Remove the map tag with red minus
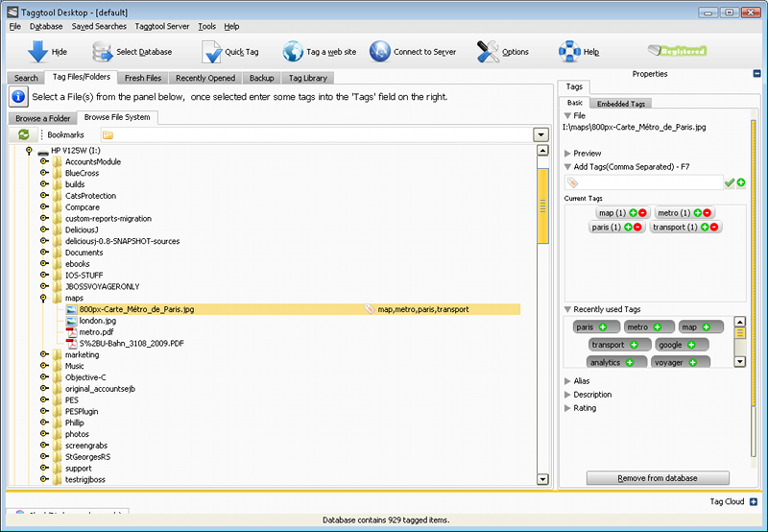Screen dimensions: 768x532 tap(642, 212)
